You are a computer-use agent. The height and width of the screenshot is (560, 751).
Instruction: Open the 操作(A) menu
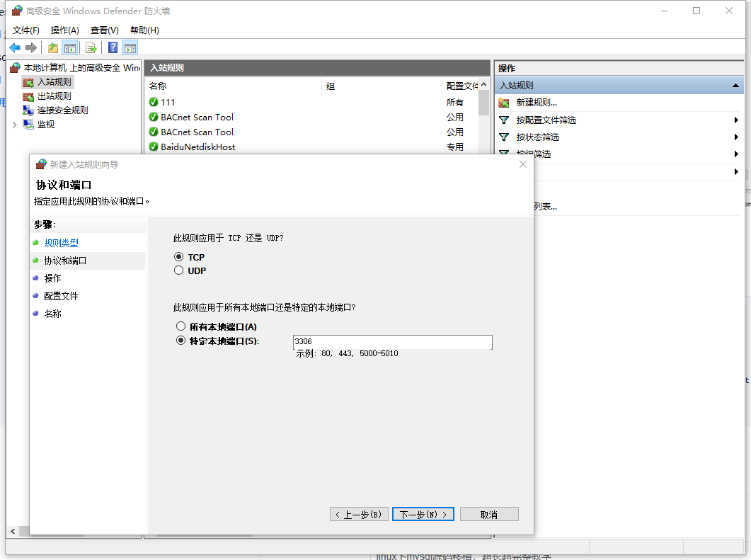[x=64, y=30]
